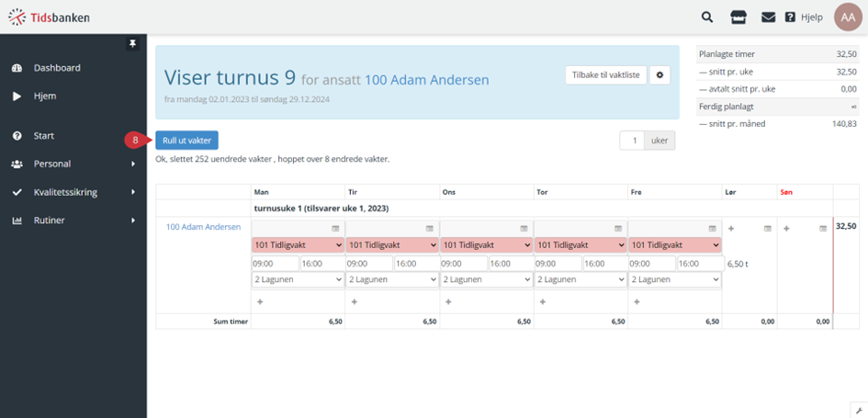This screenshot has height=418, width=868.
Task: Click the Start question icon
Action: tap(17, 136)
